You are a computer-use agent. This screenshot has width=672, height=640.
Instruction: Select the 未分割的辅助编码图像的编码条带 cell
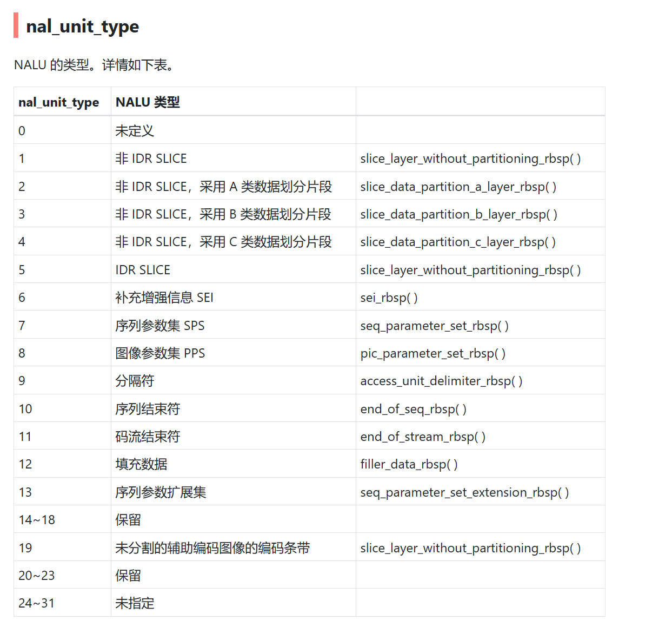[x=212, y=548]
